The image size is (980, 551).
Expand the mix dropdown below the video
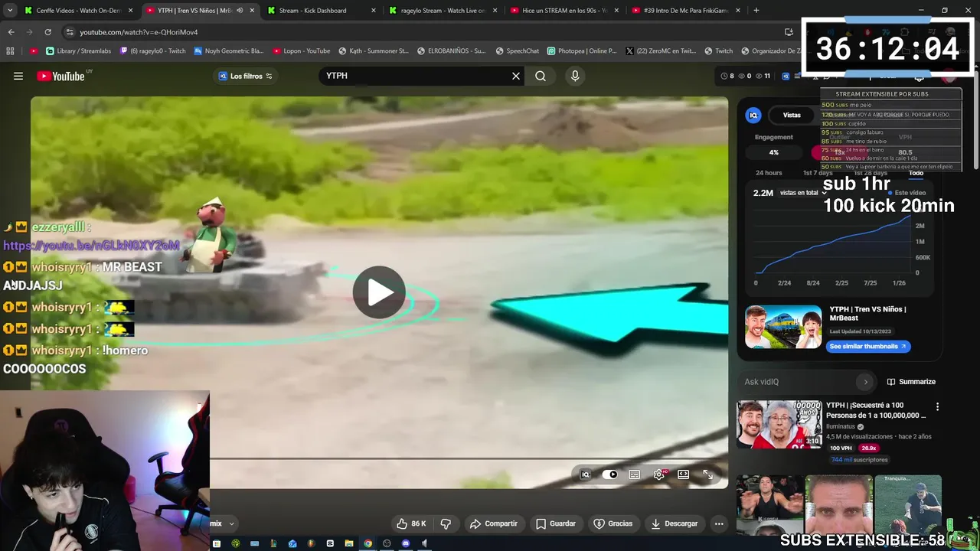230,524
